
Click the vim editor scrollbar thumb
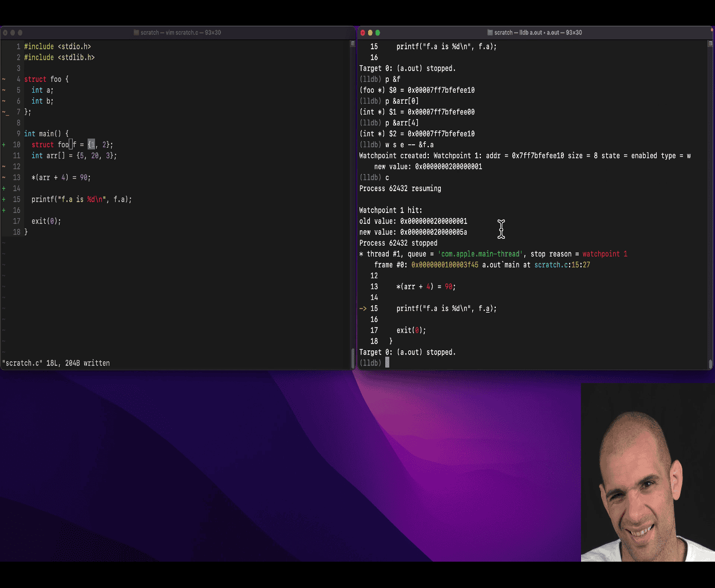pos(353,358)
